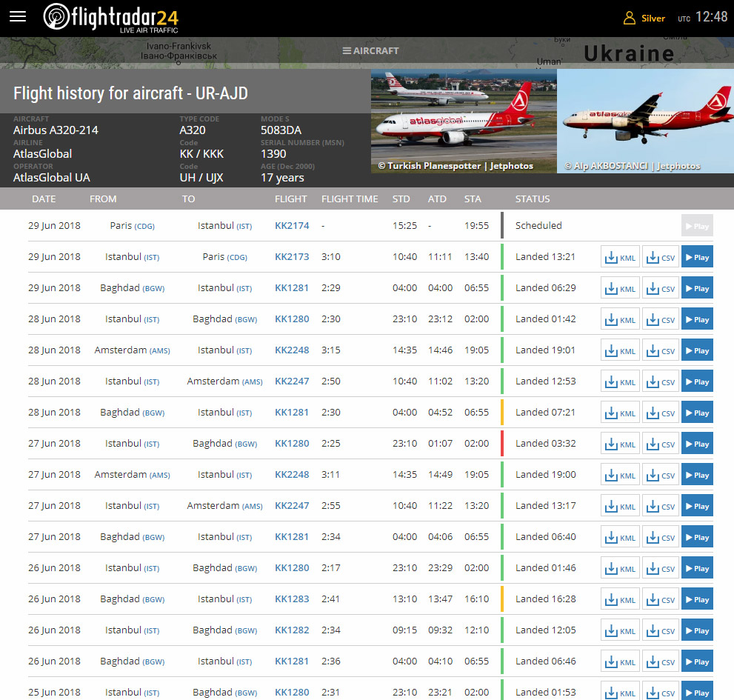The image size is (734, 700).
Task: Download KML for flight landed 01:53
Action: (620, 692)
